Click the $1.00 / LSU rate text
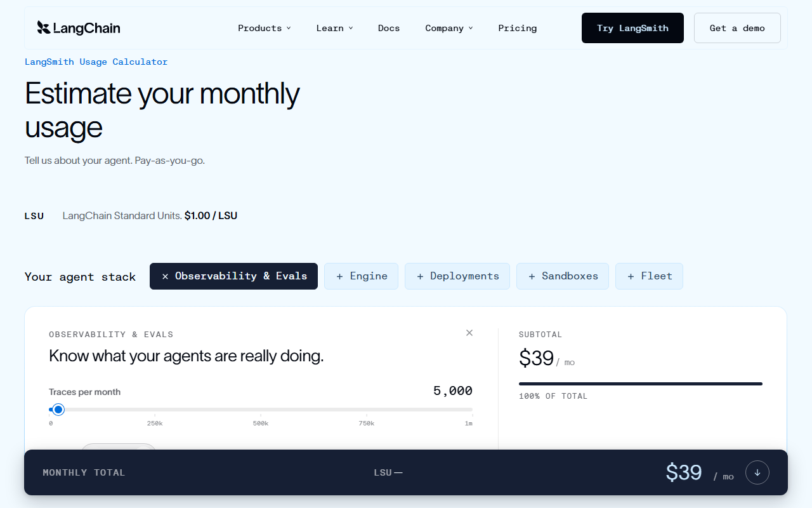 (211, 215)
